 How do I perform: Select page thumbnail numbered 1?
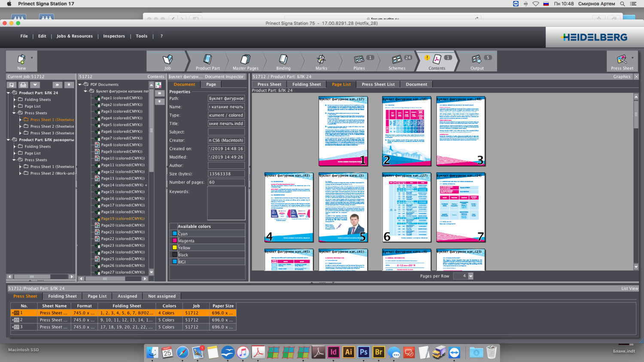coord(343,131)
